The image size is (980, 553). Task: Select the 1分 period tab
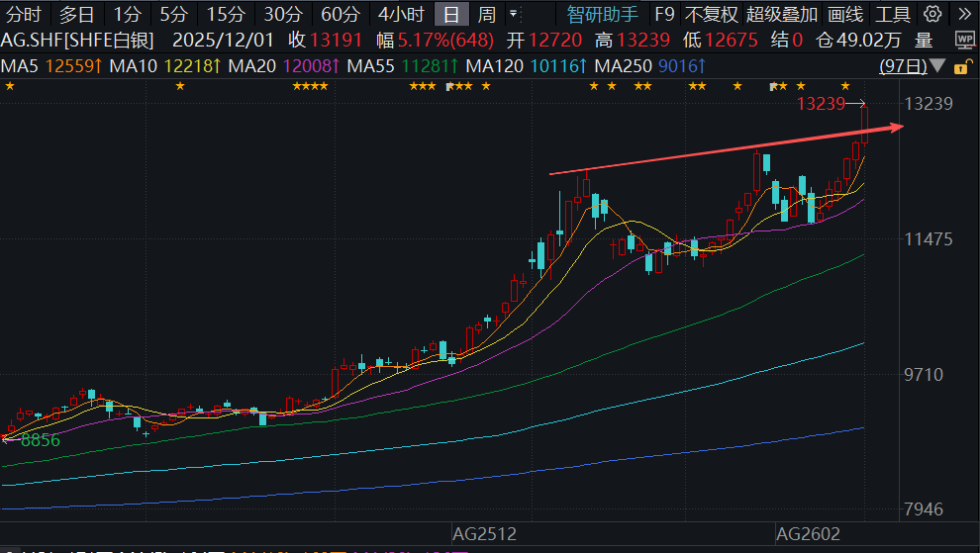click(x=127, y=14)
